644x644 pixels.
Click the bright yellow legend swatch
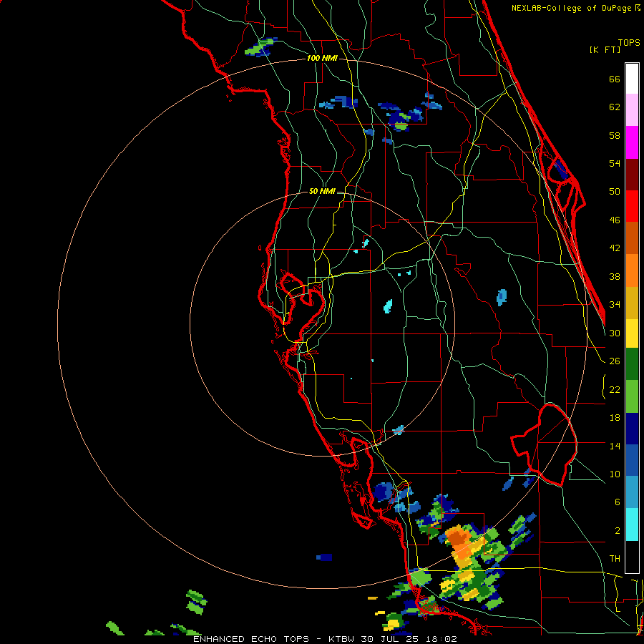point(632,333)
